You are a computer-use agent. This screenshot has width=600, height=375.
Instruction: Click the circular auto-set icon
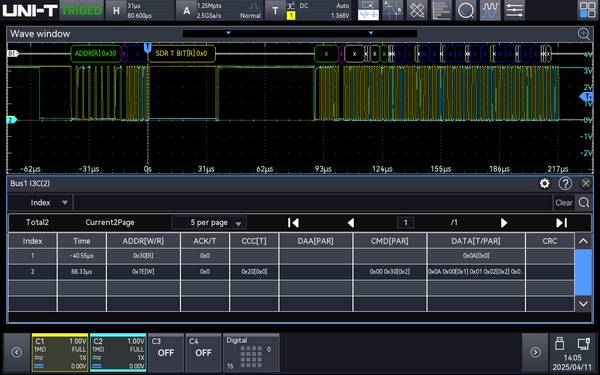coord(466,10)
